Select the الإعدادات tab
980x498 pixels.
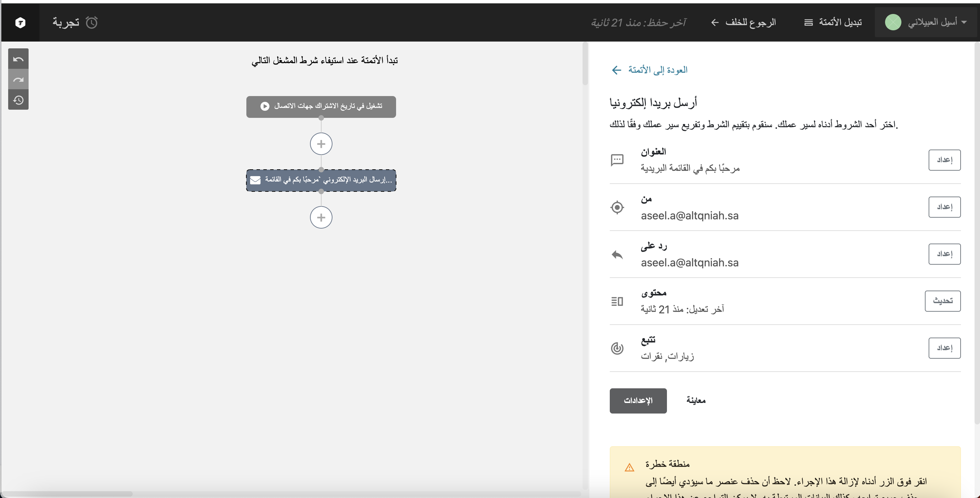[638, 401]
